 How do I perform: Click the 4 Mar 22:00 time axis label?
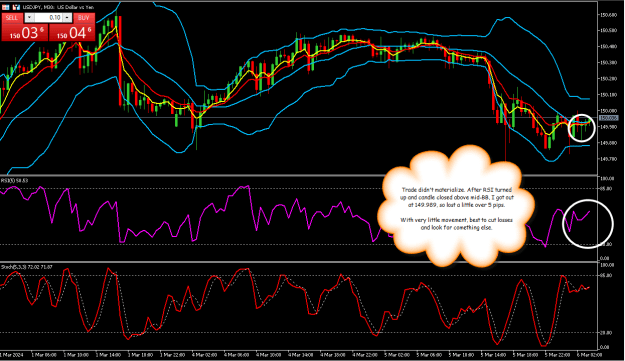coord(365,355)
